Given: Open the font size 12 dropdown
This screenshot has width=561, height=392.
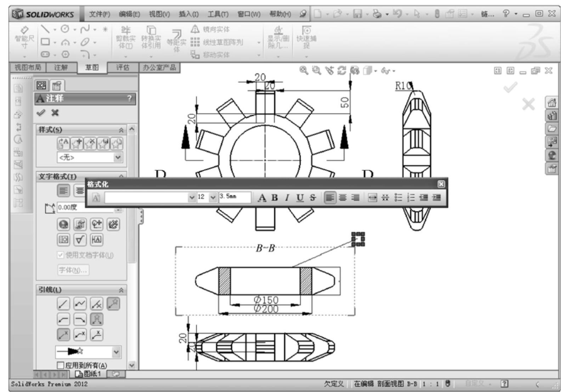Looking at the screenshot, I should (213, 197).
